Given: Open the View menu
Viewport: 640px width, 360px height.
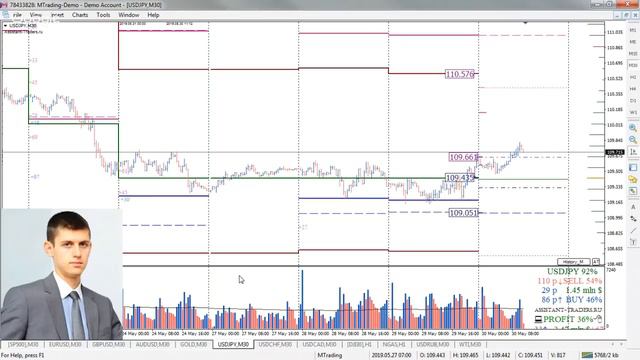Looking at the screenshot, I should [x=36, y=15].
